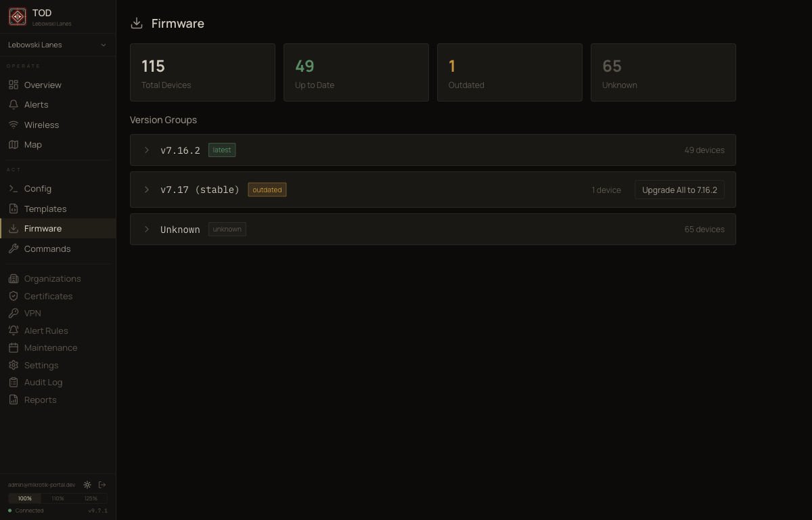Open Alert Rules from the sidebar
This screenshot has width=812, height=520.
46,330
